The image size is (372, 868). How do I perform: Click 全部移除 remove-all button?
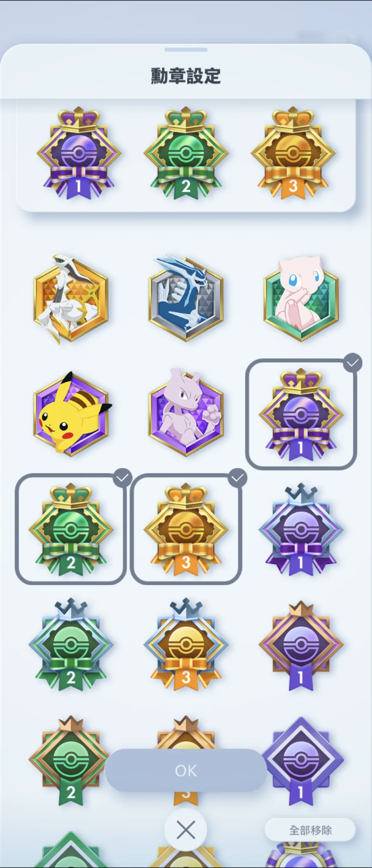point(310,830)
